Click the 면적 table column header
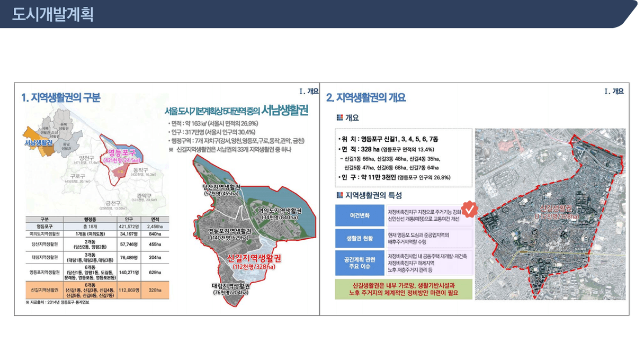Viewport: 644px width, 362px height. (x=155, y=219)
